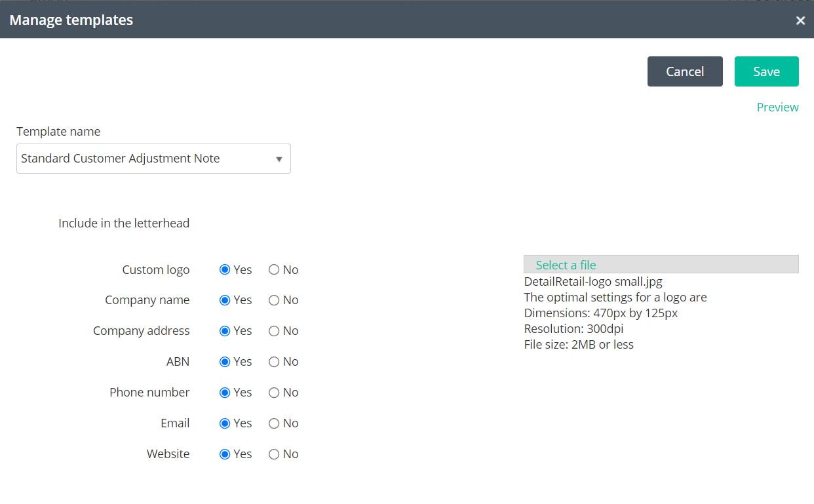Screen dimensions: 814x504
Task: Click the 'File size: 2MB or less' text
Action: tap(579, 345)
